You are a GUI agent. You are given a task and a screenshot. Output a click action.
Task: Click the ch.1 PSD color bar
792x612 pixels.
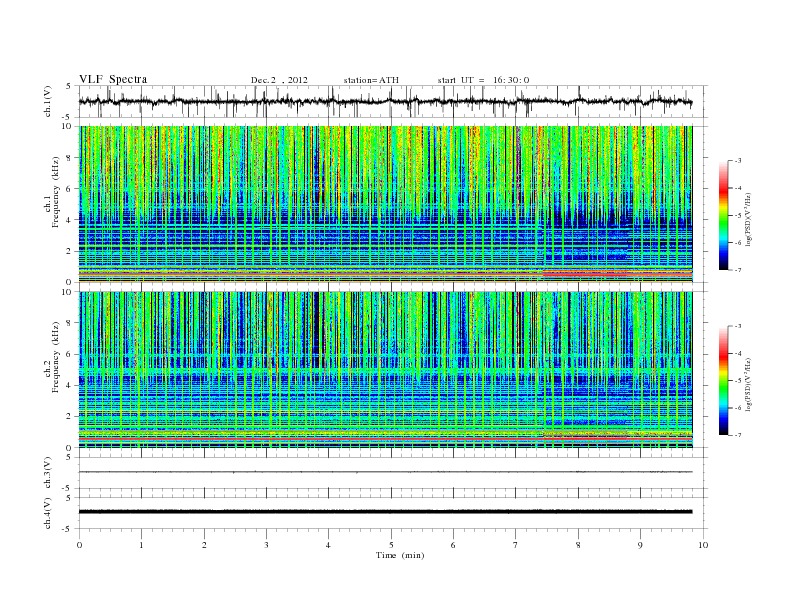(723, 215)
